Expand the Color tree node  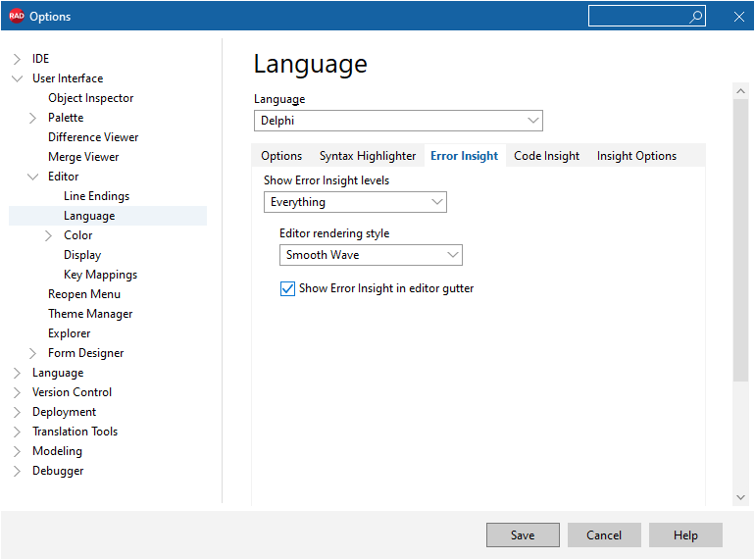click(x=48, y=235)
